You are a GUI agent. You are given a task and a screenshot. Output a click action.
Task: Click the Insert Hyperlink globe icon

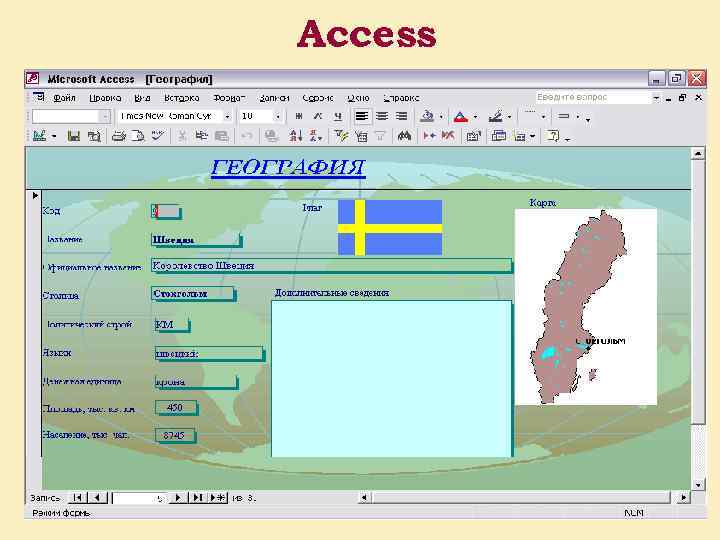(x=272, y=136)
